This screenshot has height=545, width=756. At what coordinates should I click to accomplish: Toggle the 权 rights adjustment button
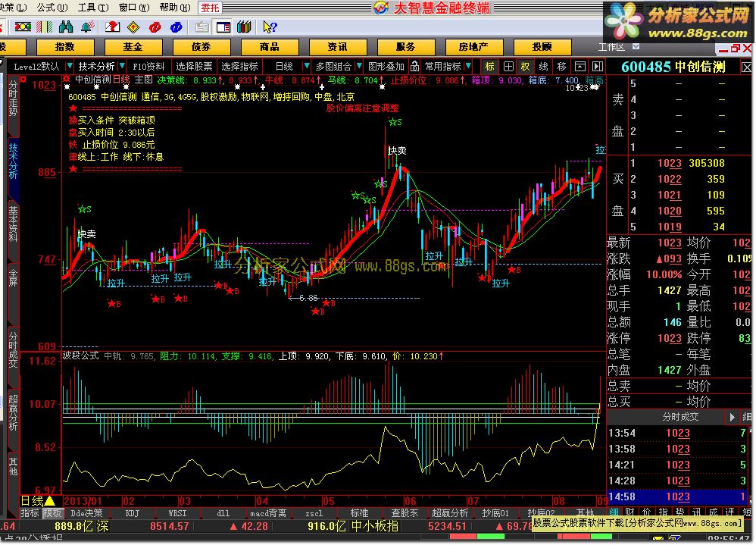pyautogui.click(x=526, y=67)
